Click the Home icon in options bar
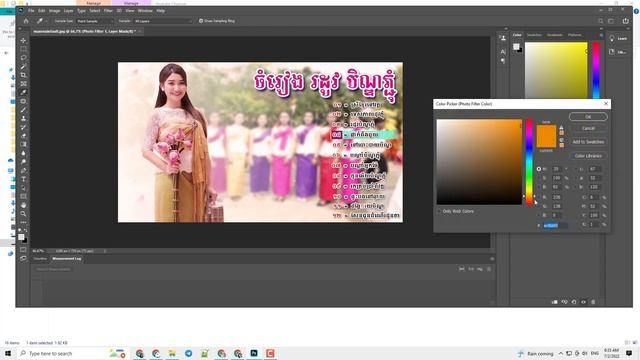Viewport: 640px width, 360px height. (26, 21)
